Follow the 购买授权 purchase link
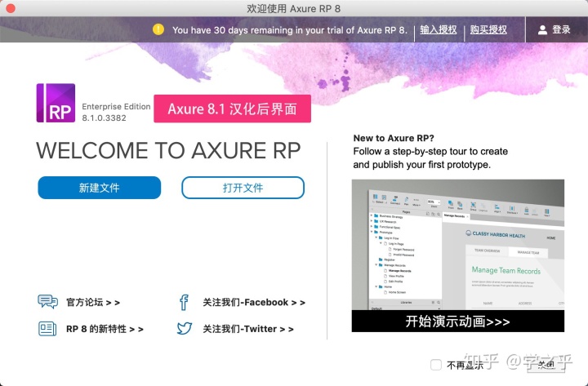The image size is (588, 386). [x=488, y=30]
